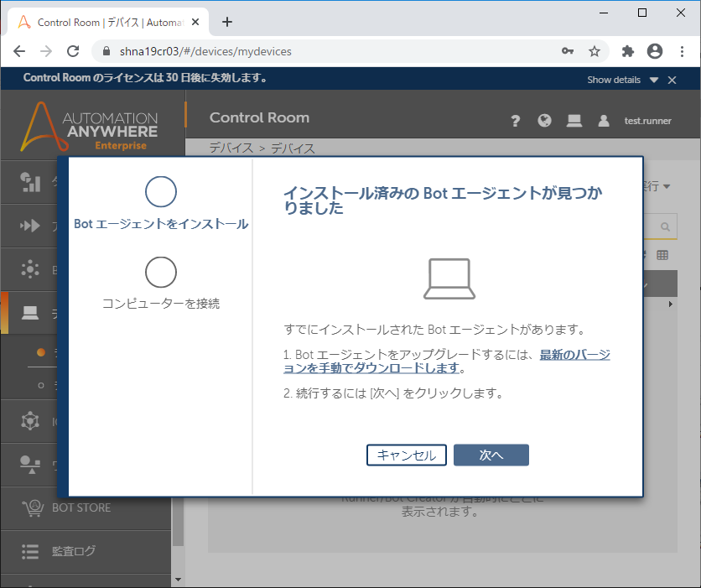Image resolution: width=701 pixels, height=588 pixels.
Task: Click the site lock icon in address bar
Action: [x=106, y=51]
